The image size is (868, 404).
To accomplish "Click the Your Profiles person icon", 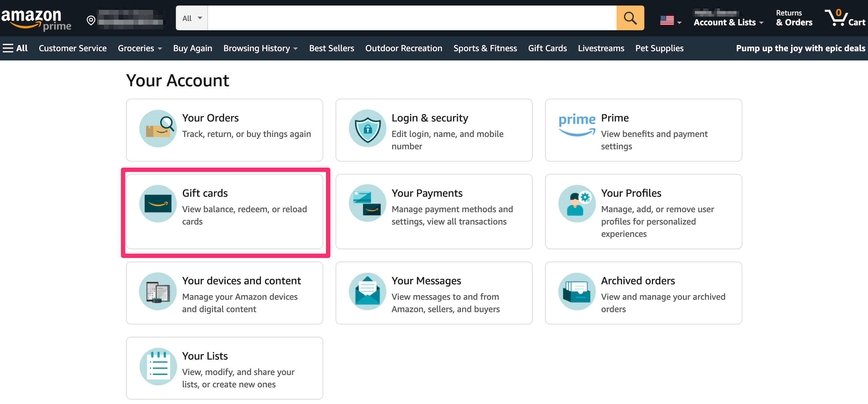I will click(x=577, y=204).
